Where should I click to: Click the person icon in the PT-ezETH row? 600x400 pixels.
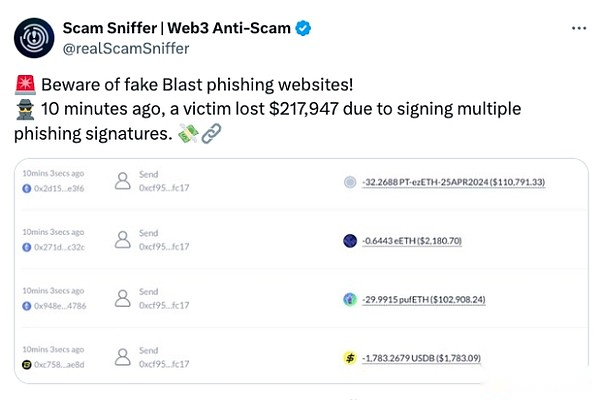(x=122, y=181)
